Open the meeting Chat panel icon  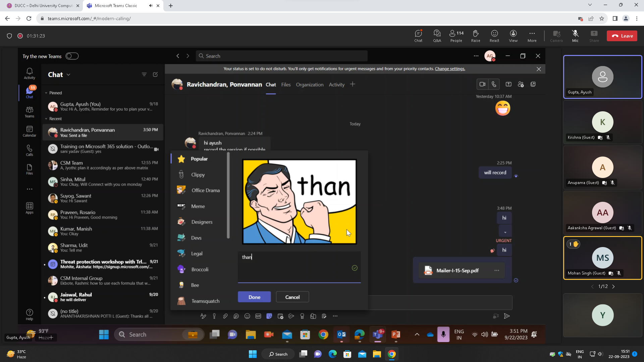click(x=418, y=36)
